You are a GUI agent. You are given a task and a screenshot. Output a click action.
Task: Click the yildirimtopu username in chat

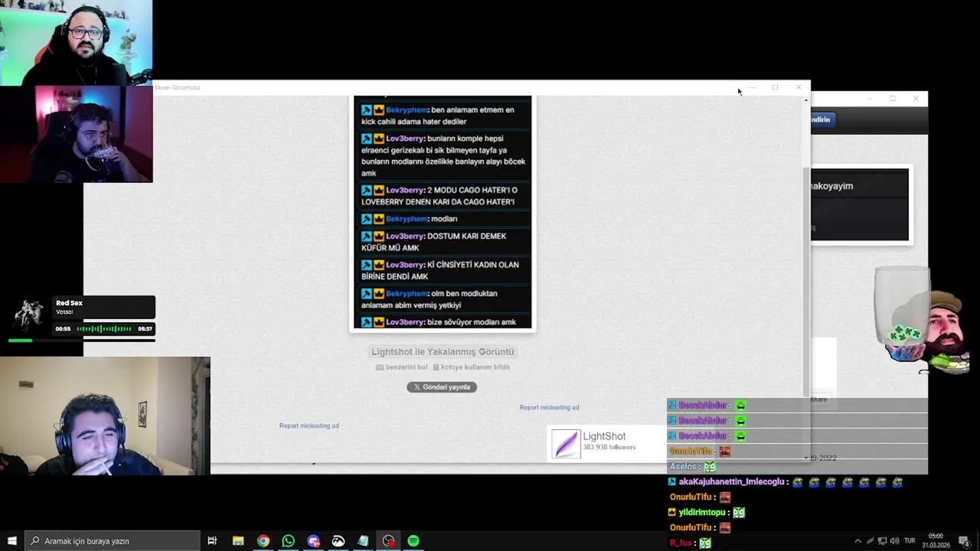(701, 513)
